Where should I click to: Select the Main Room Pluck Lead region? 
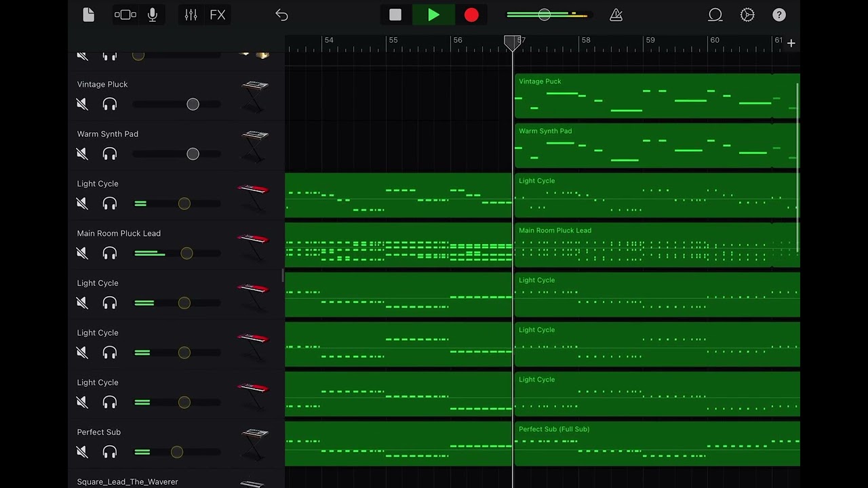(656, 245)
